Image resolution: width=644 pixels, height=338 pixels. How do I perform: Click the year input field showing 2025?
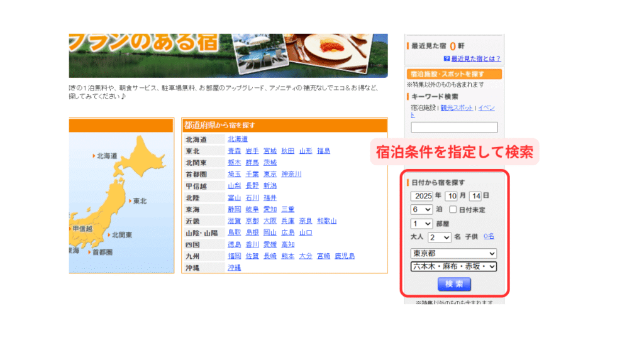422,195
